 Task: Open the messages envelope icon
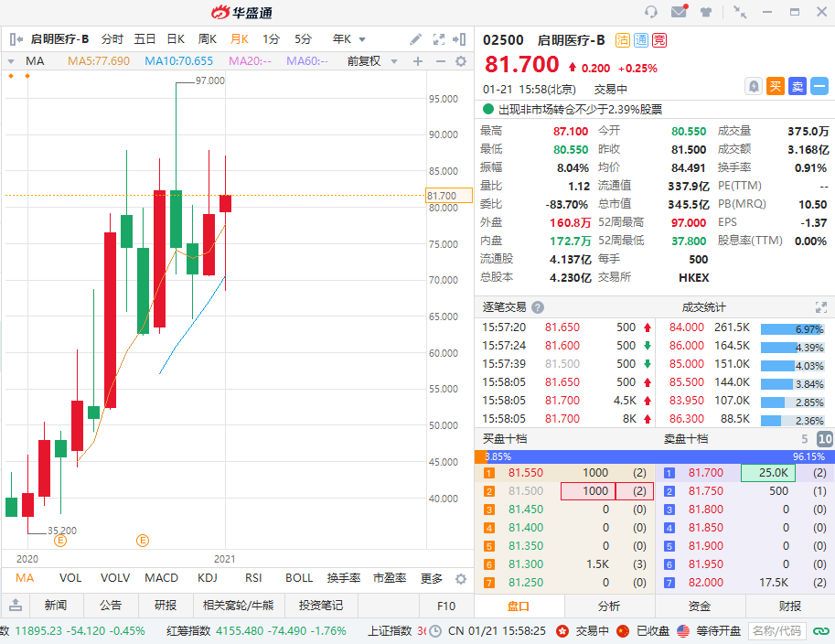(x=679, y=11)
